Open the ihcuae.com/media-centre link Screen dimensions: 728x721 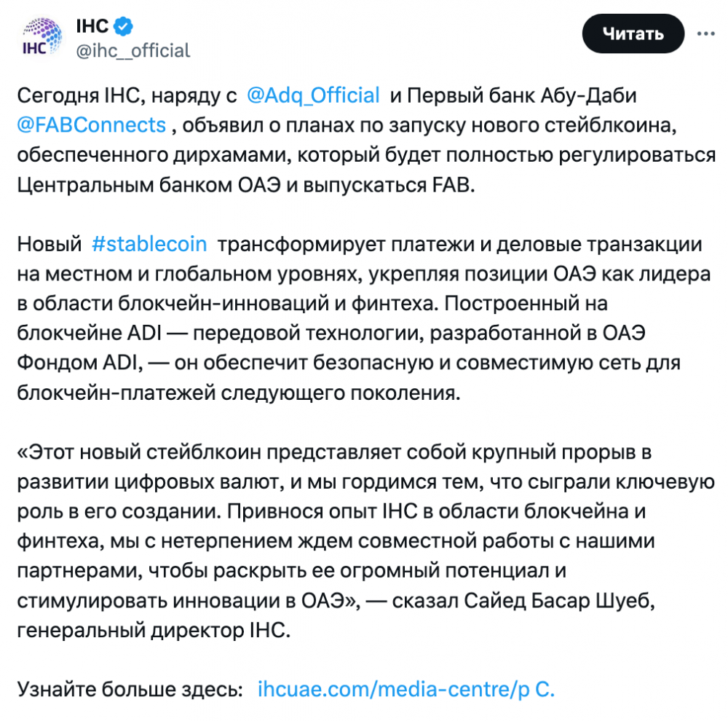406,690
